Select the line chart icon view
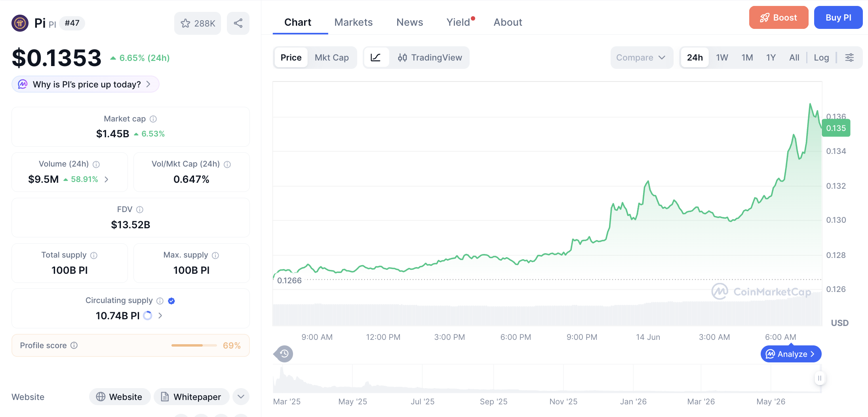This screenshot has height=417, width=868. [376, 58]
